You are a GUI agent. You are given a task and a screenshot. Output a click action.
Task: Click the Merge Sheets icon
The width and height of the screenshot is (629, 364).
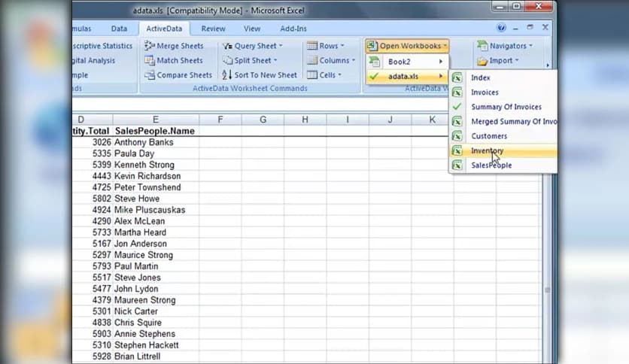(x=150, y=46)
